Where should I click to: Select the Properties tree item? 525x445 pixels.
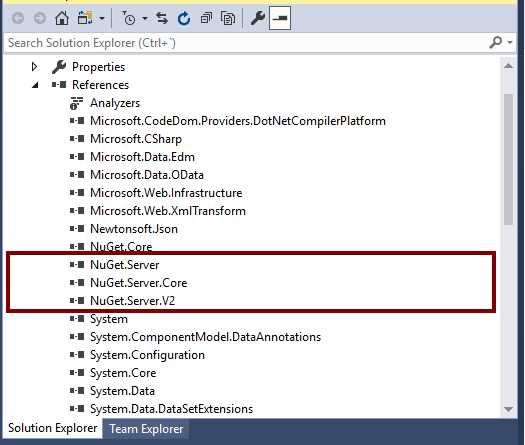click(98, 67)
